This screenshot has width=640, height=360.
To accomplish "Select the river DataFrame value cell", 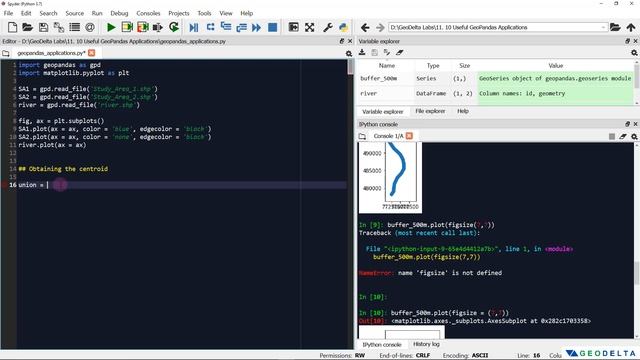I will tap(556, 93).
